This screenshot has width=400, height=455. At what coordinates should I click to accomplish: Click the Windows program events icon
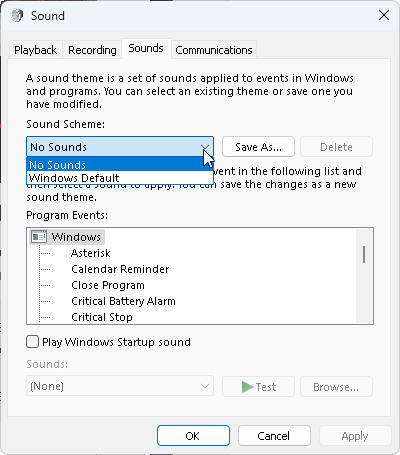click(39, 237)
